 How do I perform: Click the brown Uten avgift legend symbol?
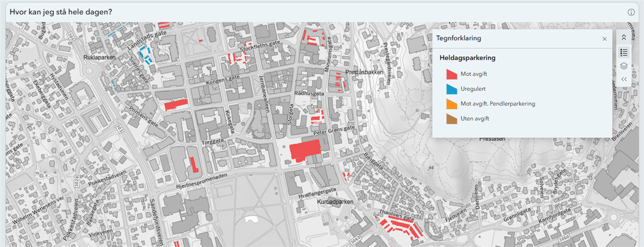point(451,118)
